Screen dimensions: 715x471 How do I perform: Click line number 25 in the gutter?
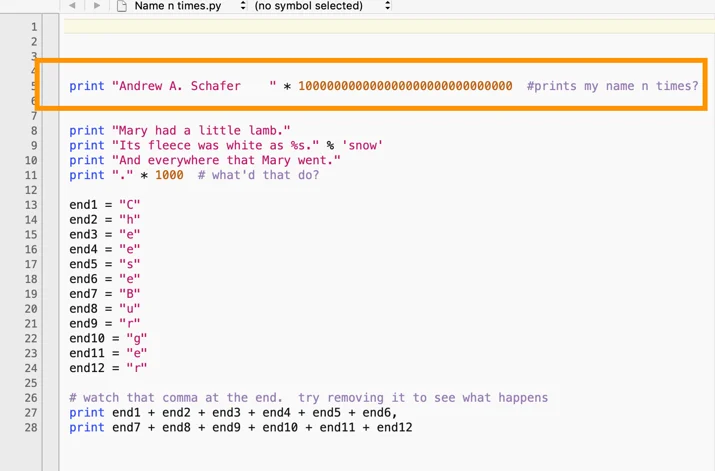[x=31, y=383]
